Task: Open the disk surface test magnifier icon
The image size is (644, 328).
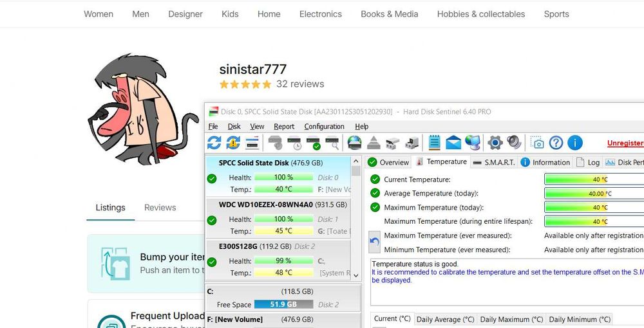Action: (332, 143)
